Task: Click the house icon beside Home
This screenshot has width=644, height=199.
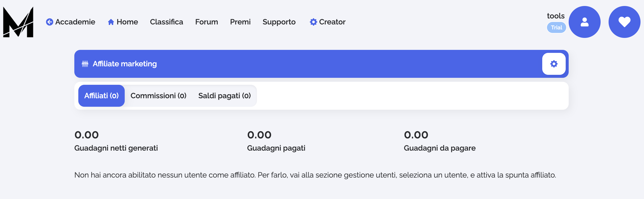Action: click(x=111, y=22)
